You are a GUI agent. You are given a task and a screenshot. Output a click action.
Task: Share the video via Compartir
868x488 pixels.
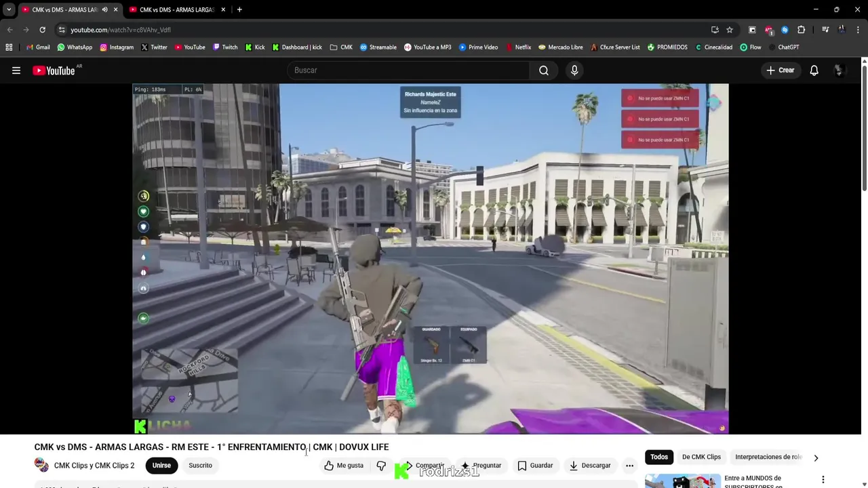[423, 466]
